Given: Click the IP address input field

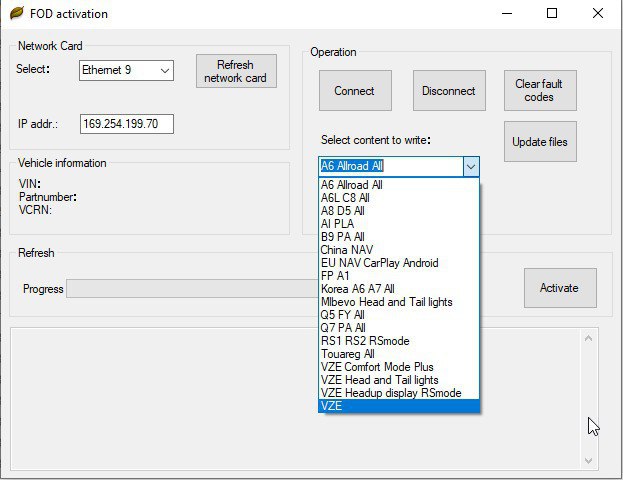Looking at the screenshot, I should click(127, 124).
